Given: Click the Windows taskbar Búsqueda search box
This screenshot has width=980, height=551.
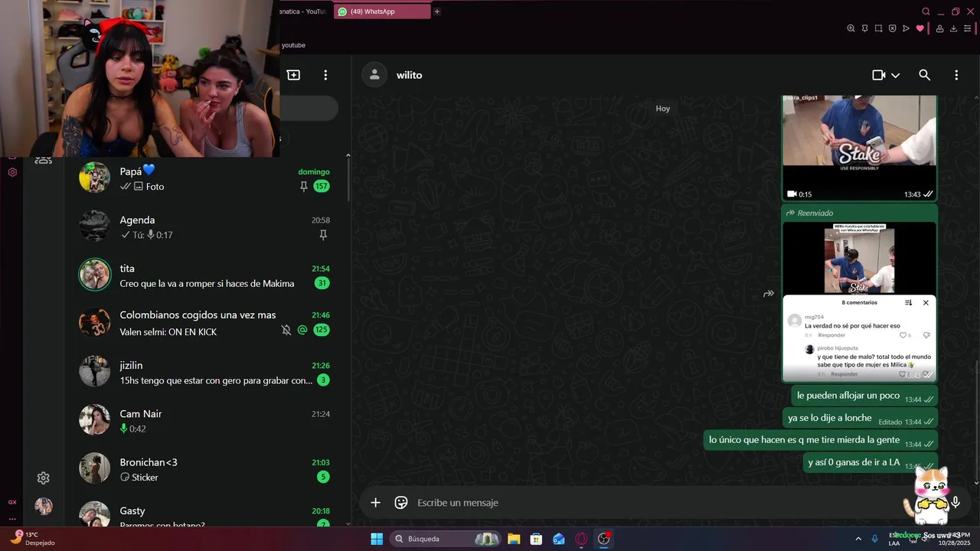Looking at the screenshot, I should point(446,539).
